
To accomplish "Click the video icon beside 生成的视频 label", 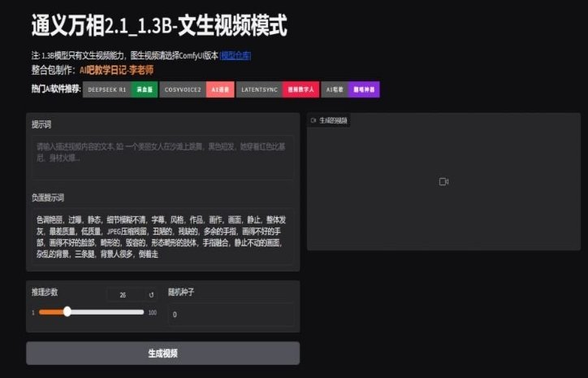I will point(313,120).
